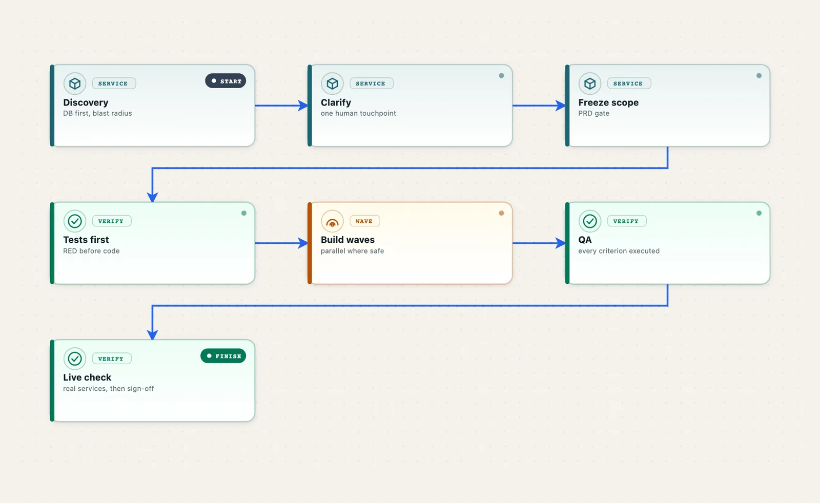Select the Discovery node title

(x=86, y=102)
